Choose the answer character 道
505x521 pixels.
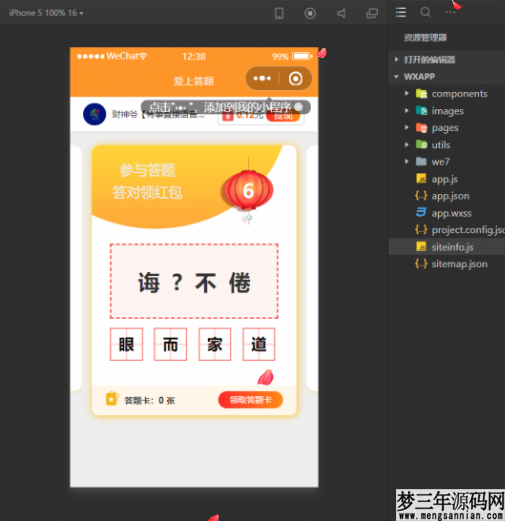(x=259, y=344)
